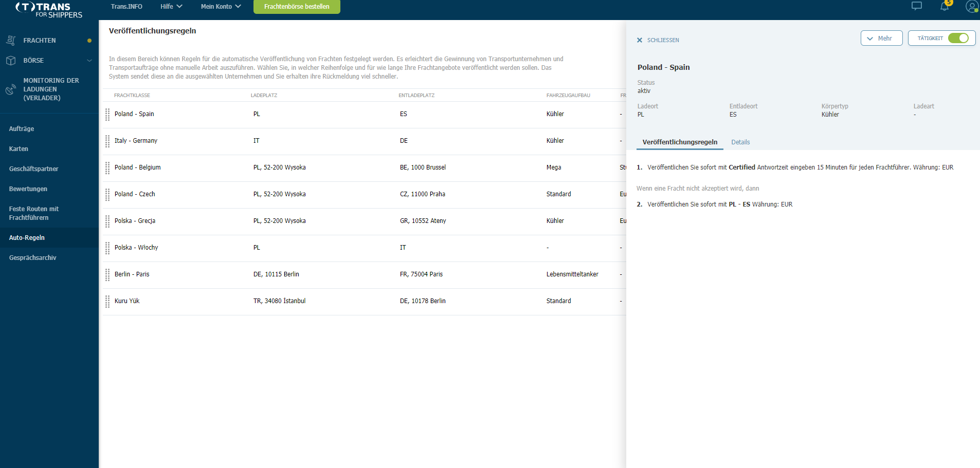Open Gesprächsarchiv in the sidebar

(32, 258)
